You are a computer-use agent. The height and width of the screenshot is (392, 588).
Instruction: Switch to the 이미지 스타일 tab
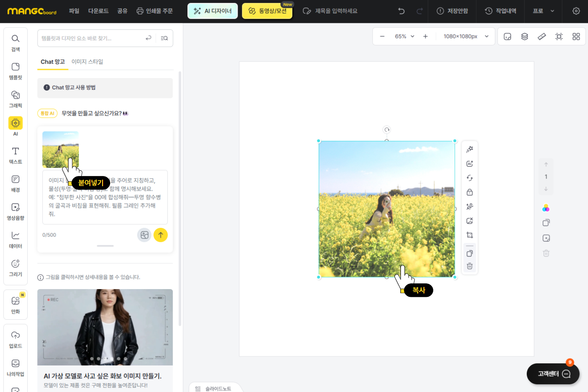(x=87, y=62)
